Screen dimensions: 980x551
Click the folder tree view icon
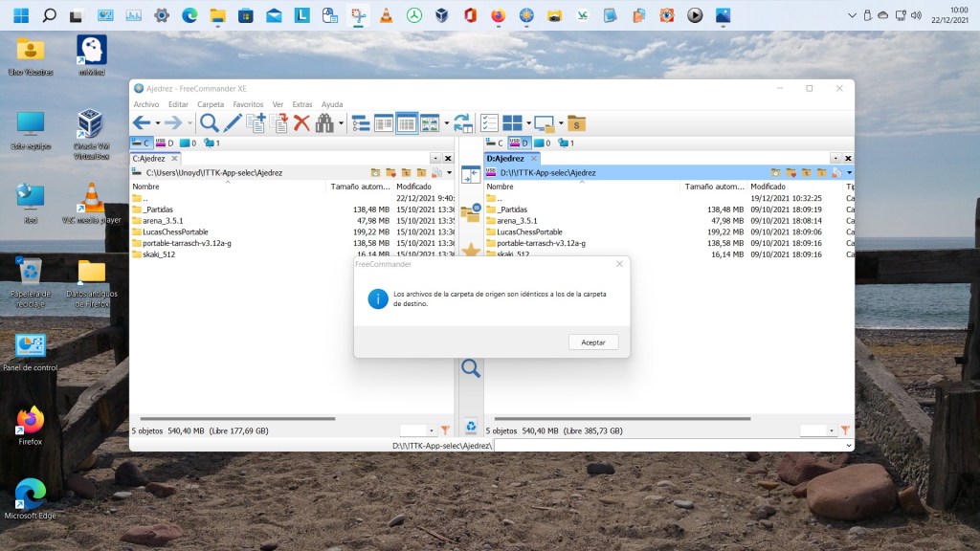(361, 122)
